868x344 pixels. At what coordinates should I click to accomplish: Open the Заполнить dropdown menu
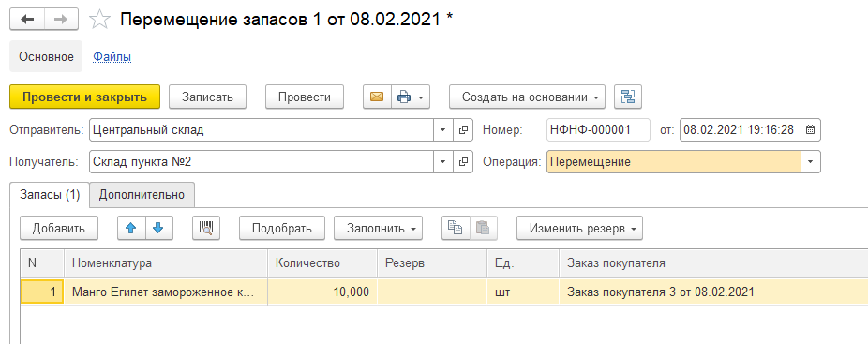(378, 228)
